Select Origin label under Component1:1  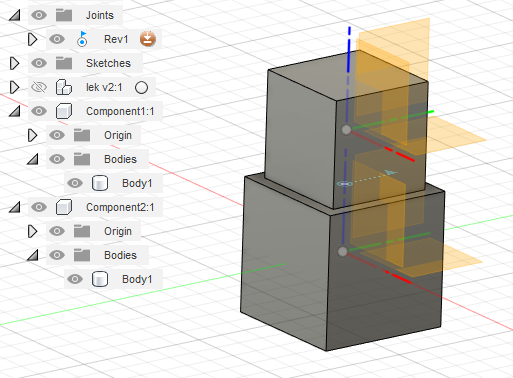coord(118,136)
